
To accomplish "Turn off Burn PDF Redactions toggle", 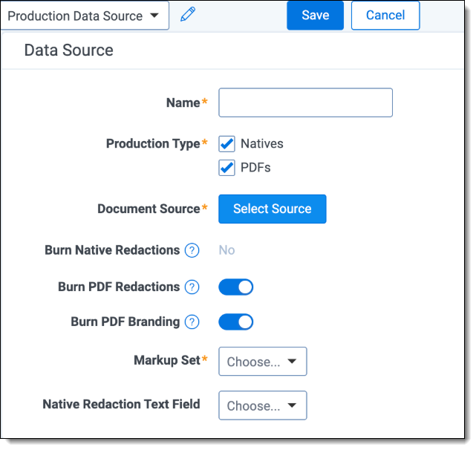I will (x=236, y=287).
